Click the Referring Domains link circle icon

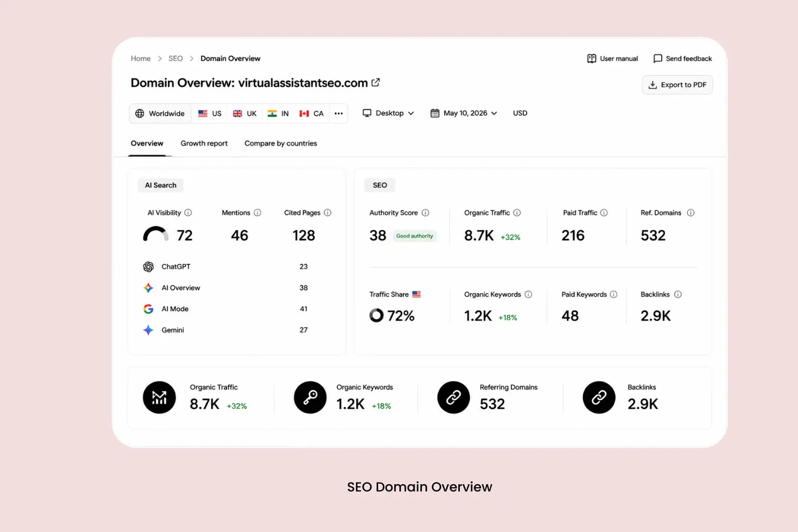point(454,397)
